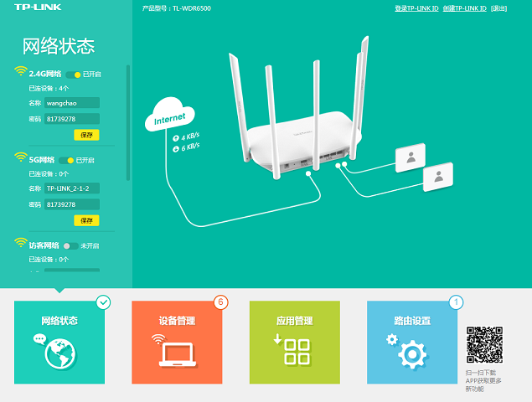Click the 2.4G网络 Wi-Fi signal icon
This screenshot has height=402, width=532.
point(21,73)
